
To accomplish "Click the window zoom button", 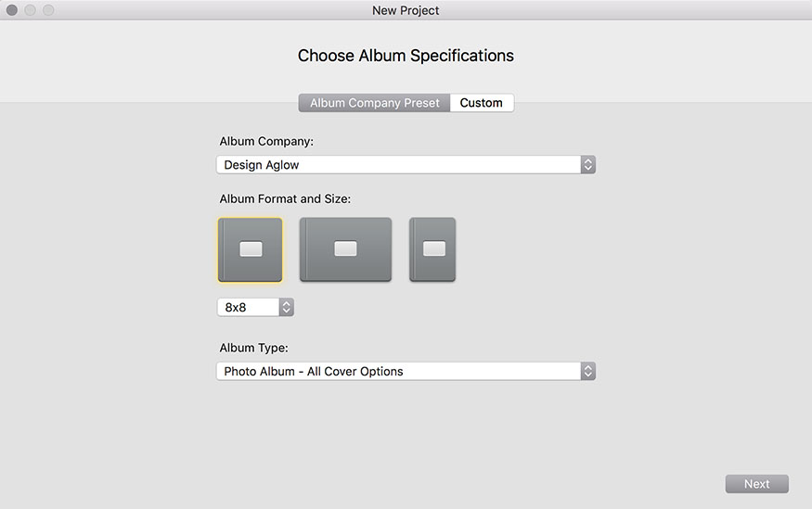I will click(48, 10).
